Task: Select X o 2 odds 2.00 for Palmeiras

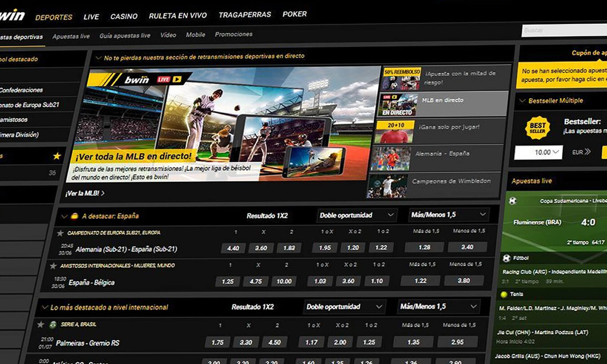Action: coord(340,342)
